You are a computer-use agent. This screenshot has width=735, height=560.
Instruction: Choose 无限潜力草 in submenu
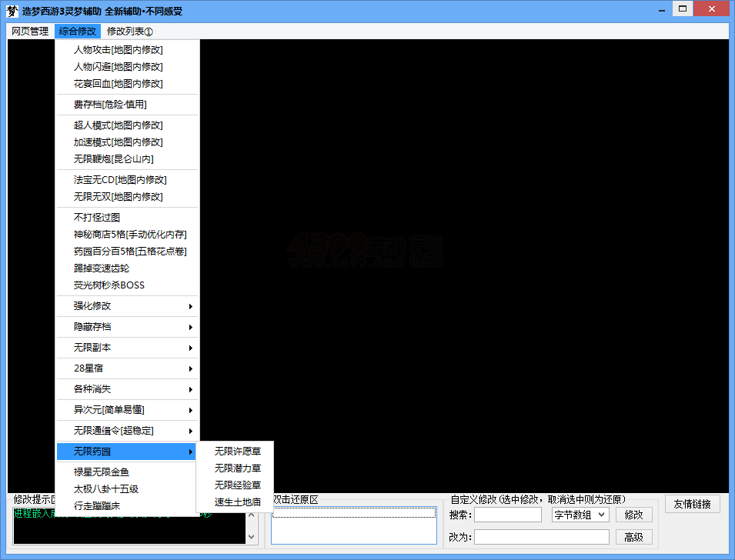(x=235, y=468)
